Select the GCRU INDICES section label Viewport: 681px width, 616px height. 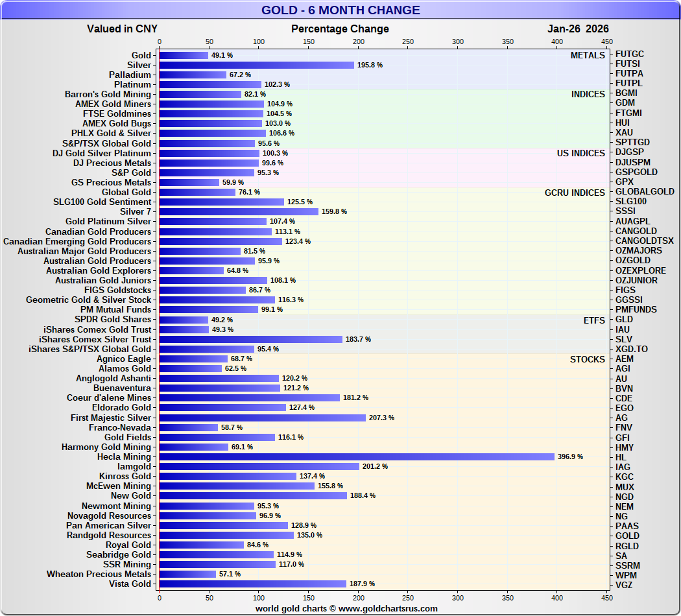click(x=575, y=193)
